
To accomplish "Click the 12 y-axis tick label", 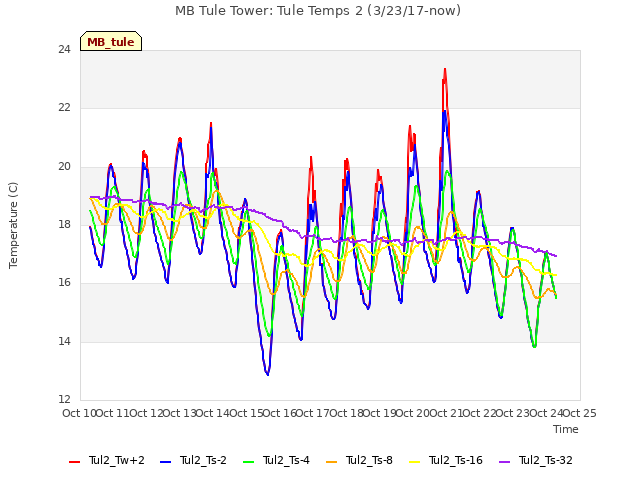I will pyautogui.click(x=64, y=399).
